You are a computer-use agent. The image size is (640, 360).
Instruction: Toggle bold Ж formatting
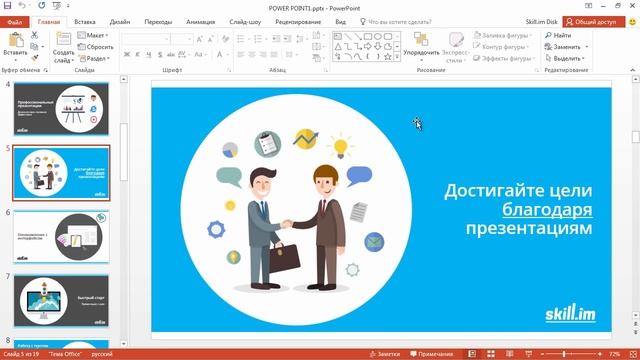click(x=127, y=54)
